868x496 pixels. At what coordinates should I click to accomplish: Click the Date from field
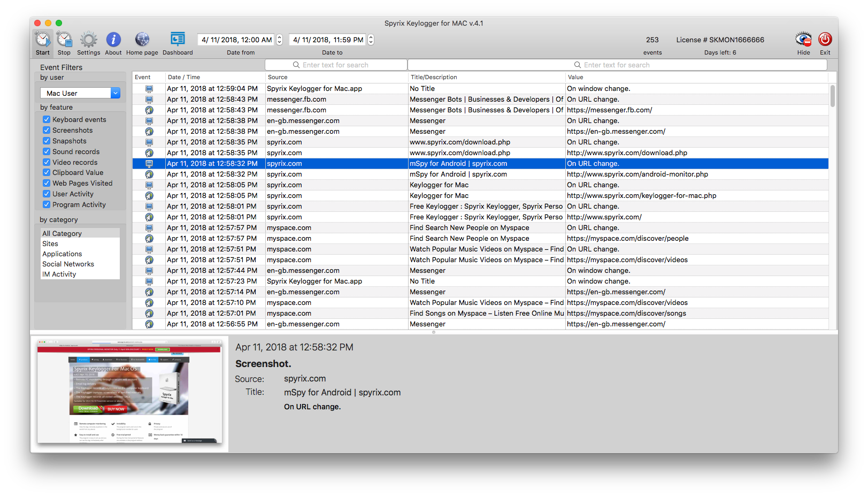(236, 40)
